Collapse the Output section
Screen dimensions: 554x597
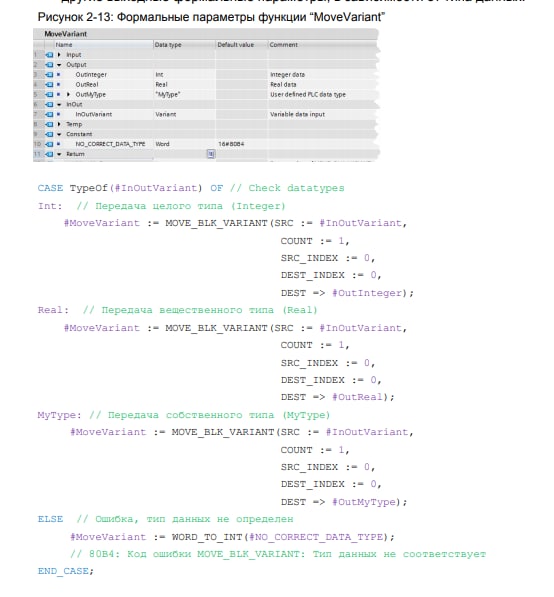point(59,65)
